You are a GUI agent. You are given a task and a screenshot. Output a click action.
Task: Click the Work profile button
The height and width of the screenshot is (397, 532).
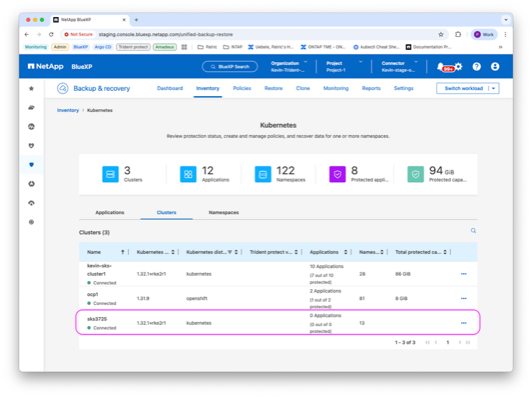[484, 34]
